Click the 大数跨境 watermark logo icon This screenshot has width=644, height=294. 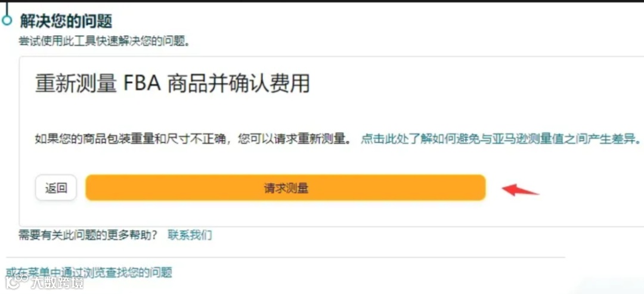tap(16, 282)
